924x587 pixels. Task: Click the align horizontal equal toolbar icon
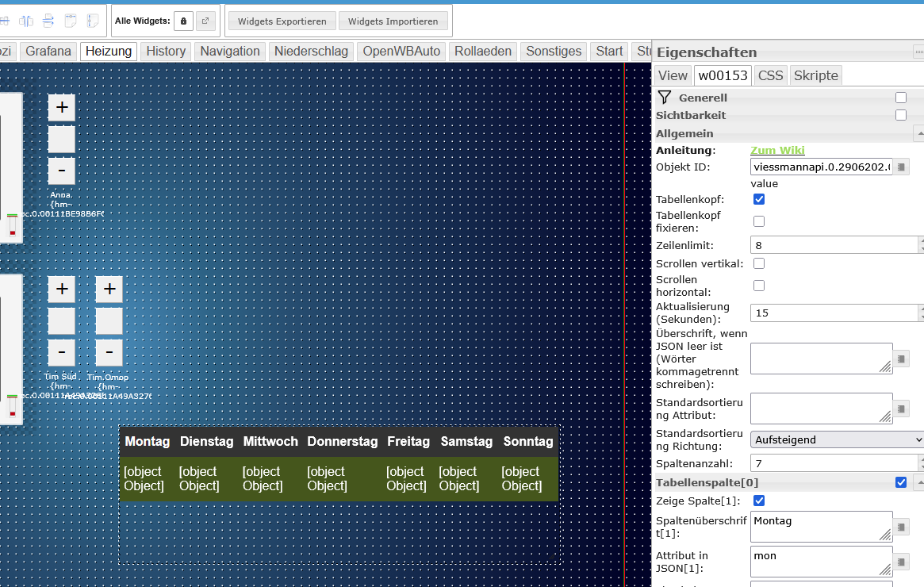pyautogui.click(x=6, y=20)
